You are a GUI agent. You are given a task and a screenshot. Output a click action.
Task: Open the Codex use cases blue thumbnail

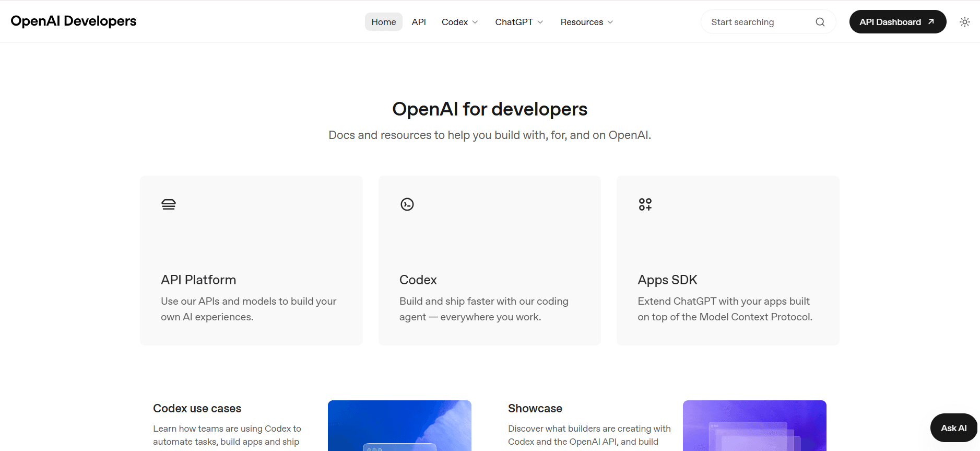click(399, 425)
